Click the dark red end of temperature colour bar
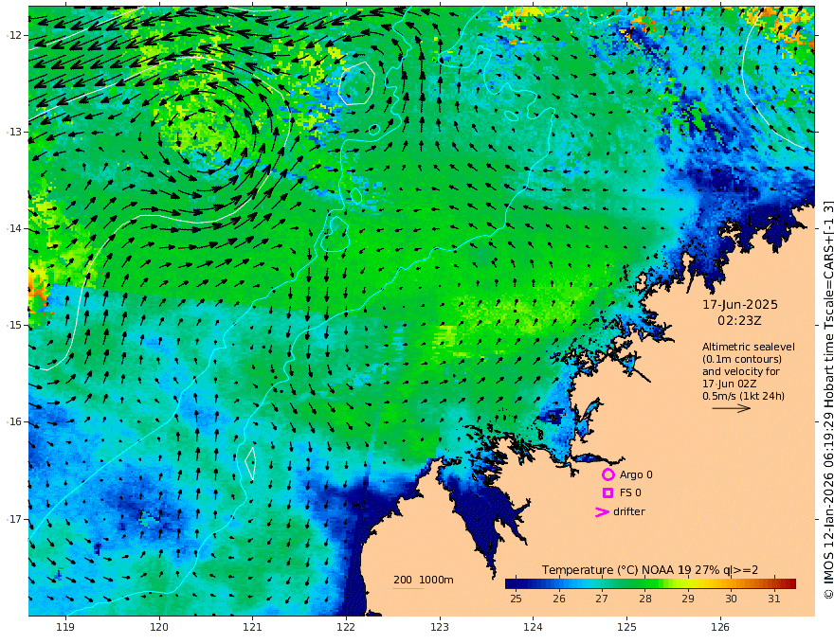The image size is (834, 644). click(791, 583)
